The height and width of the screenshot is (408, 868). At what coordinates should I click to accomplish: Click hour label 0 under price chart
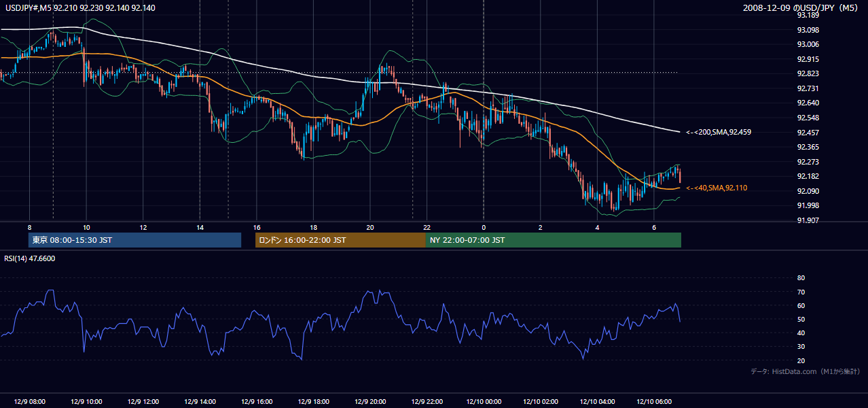point(484,227)
